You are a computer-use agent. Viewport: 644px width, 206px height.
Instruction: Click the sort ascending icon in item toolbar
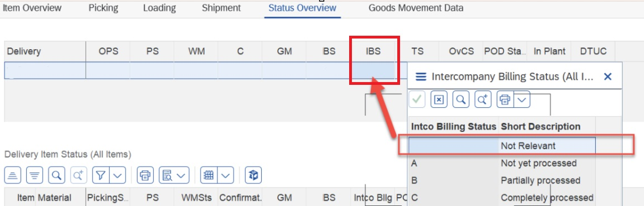coord(13,175)
